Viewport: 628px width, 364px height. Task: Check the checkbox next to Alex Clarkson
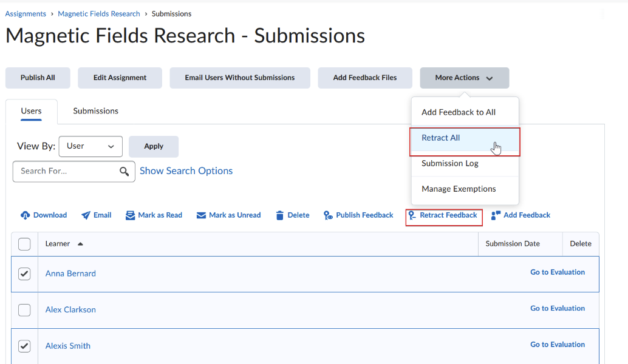(x=24, y=310)
